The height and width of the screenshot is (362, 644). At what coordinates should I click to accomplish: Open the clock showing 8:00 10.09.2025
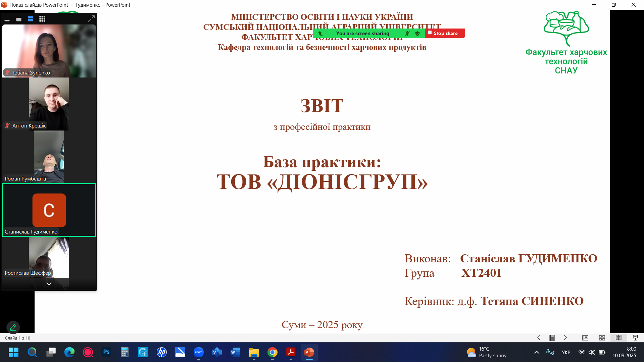[x=624, y=352]
